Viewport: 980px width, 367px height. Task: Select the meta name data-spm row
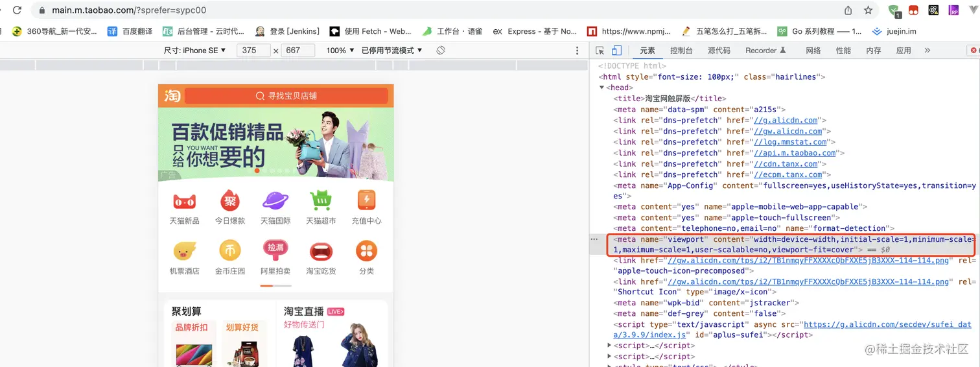(x=699, y=110)
